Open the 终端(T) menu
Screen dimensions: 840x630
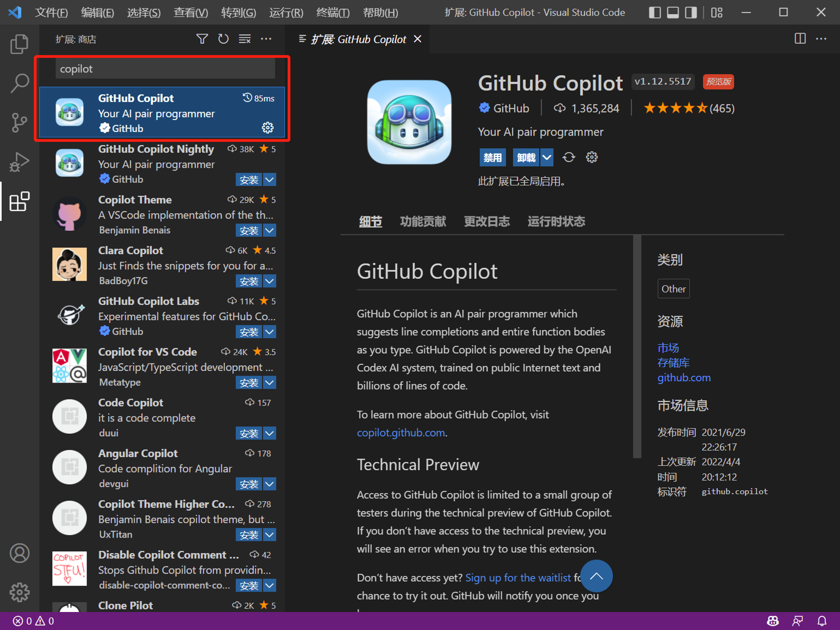click(x=333, y=13)
